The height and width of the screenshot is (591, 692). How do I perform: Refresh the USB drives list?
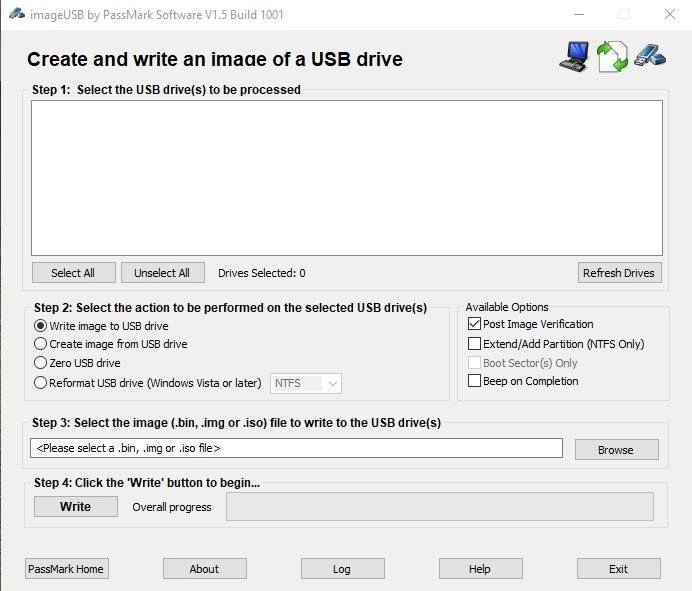(620, 273)
